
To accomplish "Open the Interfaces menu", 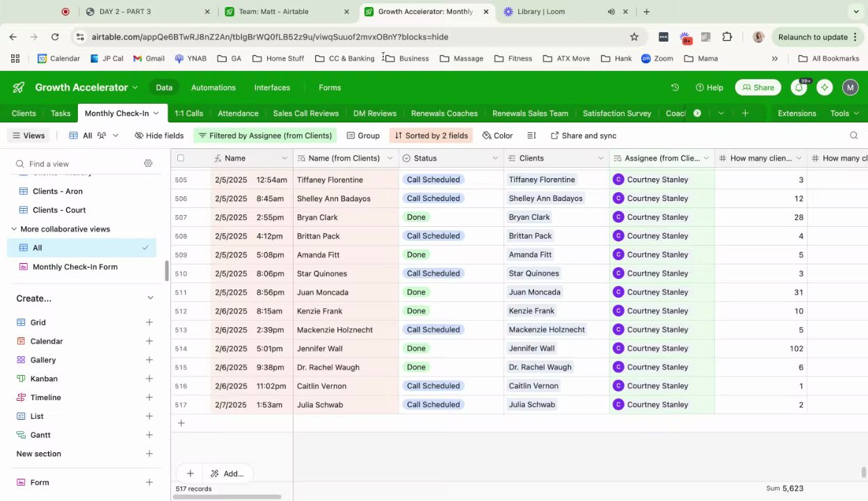I will coord(272,88).
